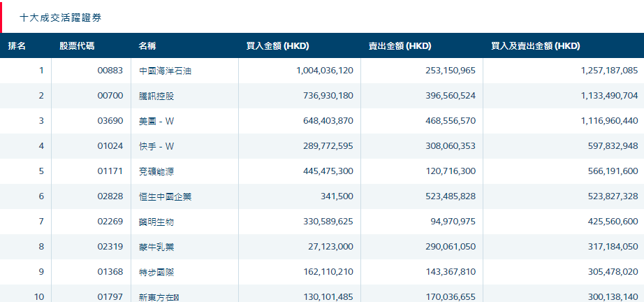Select stock code 03690
Viewport: 644px width, 302px height.
(110, 121)
